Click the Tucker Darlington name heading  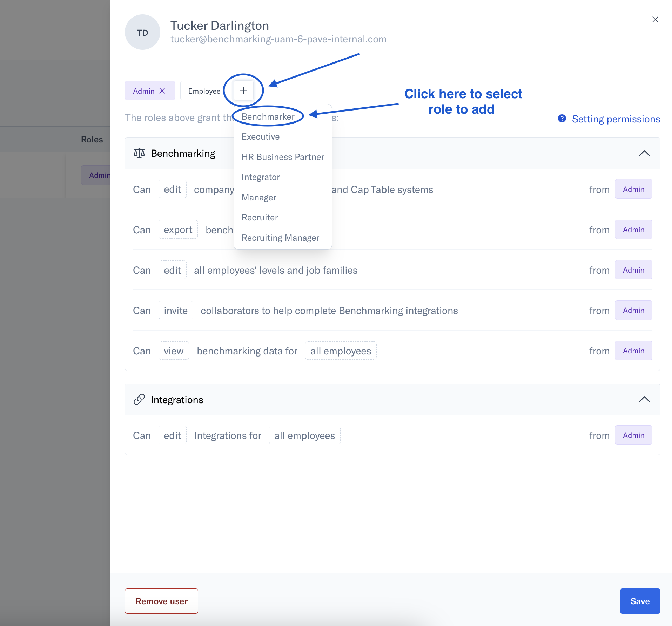pos(220,26)
